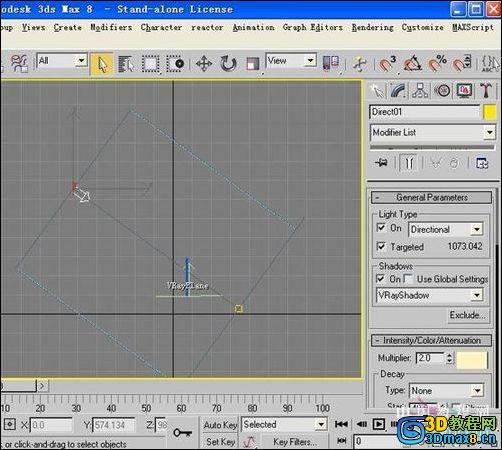Click the selection lock toggle icon
The image size is (502, 450).
tap(9, 425)
